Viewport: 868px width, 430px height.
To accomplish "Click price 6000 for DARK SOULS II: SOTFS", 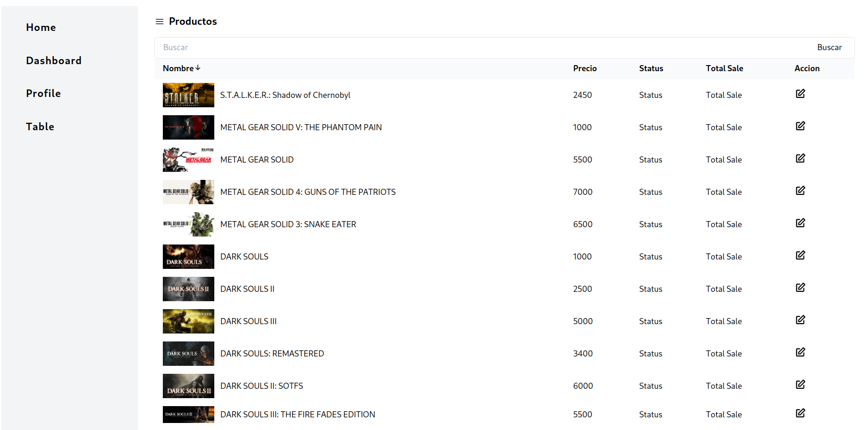I will [583, 386].
